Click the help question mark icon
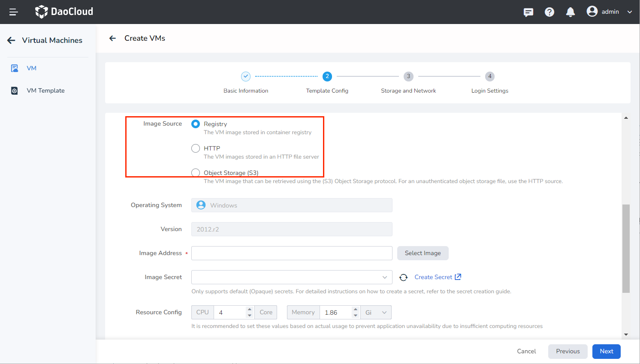This screenshot has height=364, width=640. click(549, 12)
